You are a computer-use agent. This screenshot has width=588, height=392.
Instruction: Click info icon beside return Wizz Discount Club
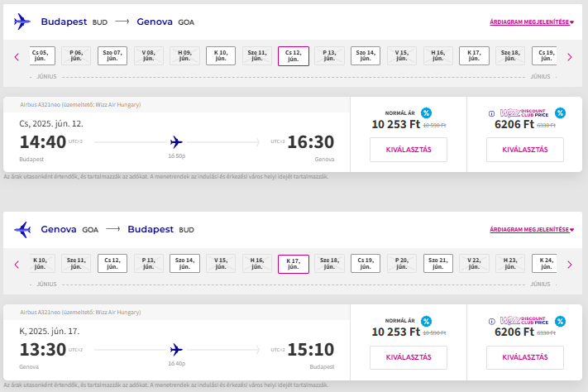tap(491, 321)
